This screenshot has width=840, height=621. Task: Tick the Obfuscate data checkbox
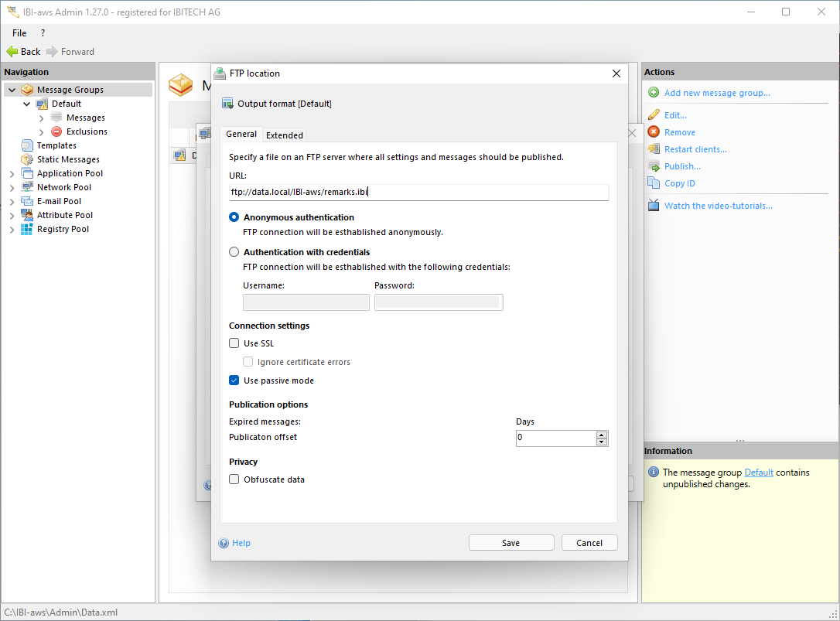(x=234, y=479)
